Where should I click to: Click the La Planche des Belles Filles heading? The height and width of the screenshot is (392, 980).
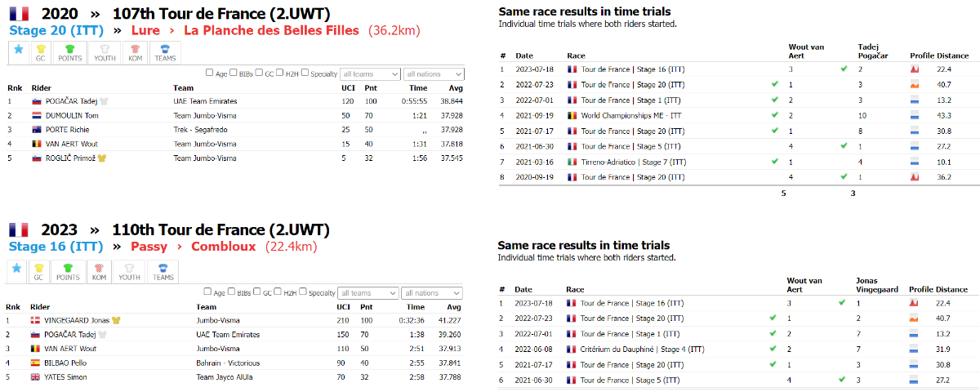[271, 30]
